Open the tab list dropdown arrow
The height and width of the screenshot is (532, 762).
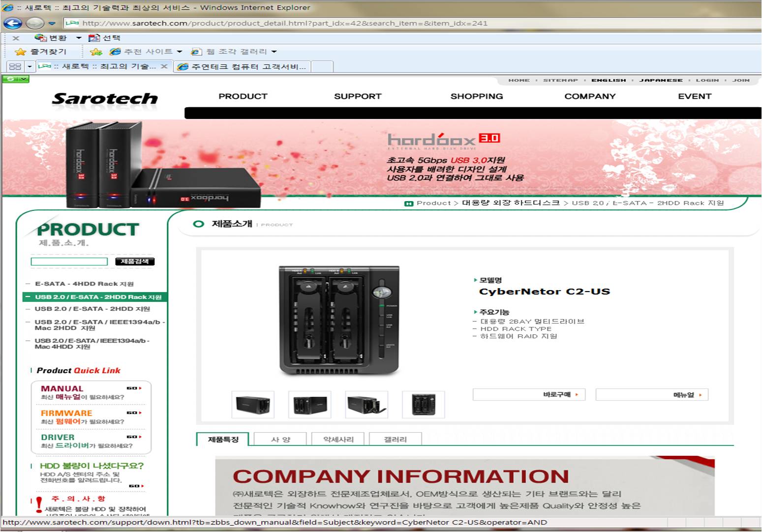coord(30,66)
